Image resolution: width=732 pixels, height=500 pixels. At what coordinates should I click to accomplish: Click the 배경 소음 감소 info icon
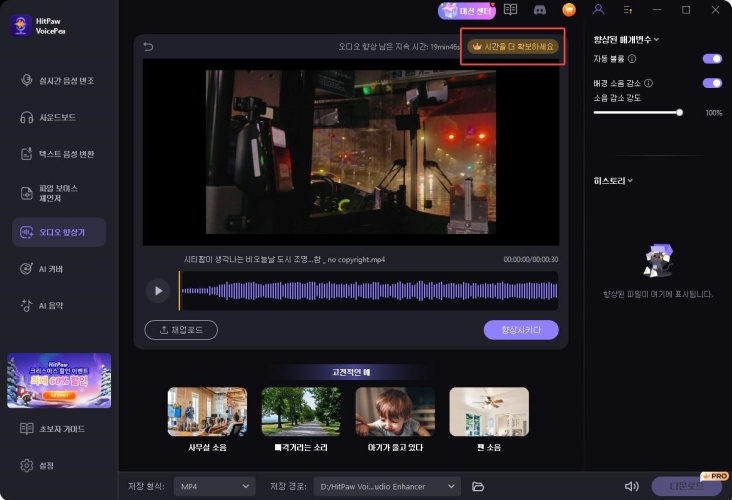[648, 83]
